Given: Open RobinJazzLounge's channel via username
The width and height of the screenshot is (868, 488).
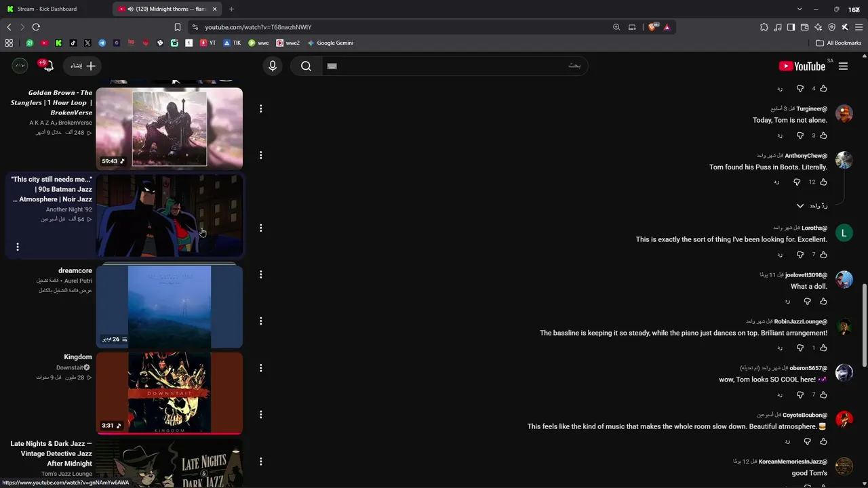Looking at the screenshot, I should tap(801, 321).
